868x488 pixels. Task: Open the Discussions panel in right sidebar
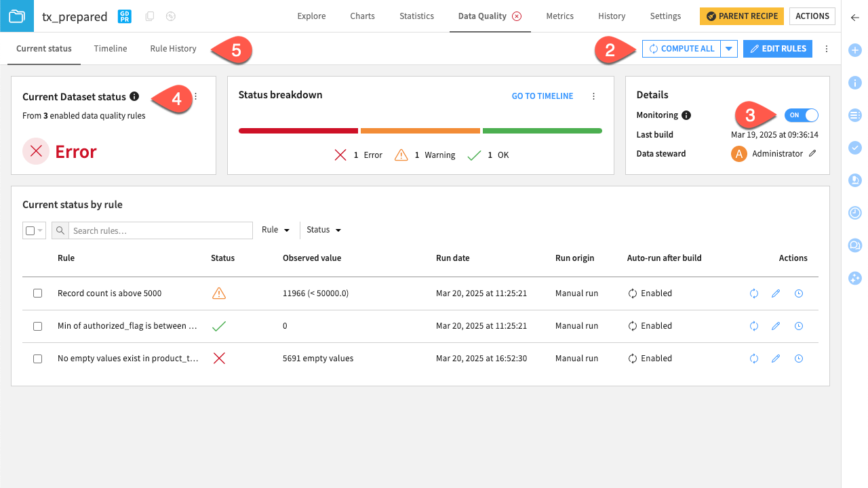click(854, 245)
